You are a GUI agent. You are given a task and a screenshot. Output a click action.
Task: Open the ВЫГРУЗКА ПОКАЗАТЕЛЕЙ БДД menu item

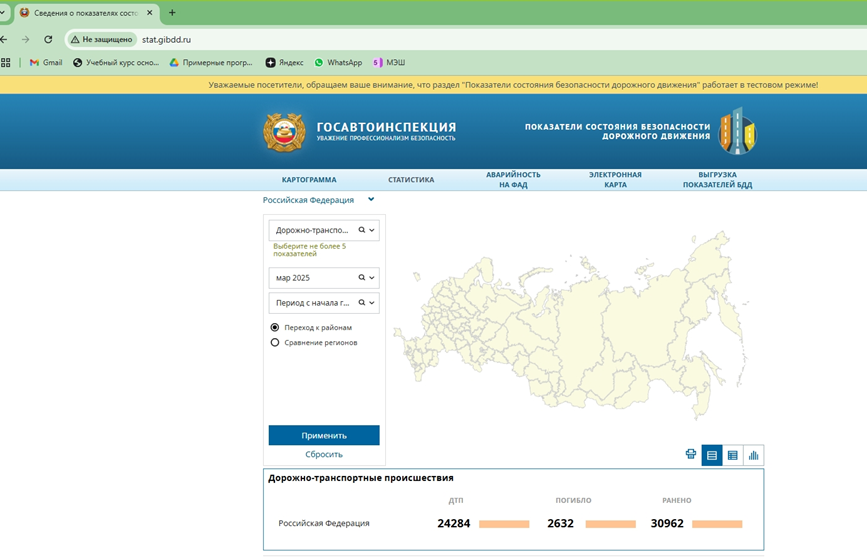click(717, 180)
